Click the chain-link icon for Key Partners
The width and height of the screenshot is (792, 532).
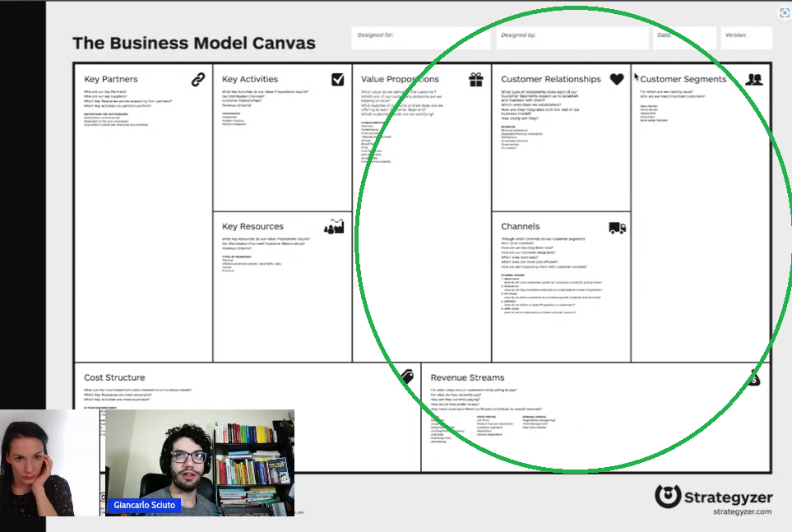pos(197,79)
